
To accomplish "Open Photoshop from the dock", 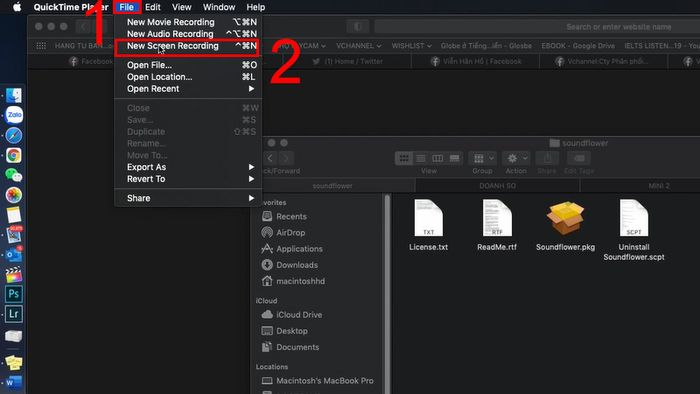I will 13,294.
